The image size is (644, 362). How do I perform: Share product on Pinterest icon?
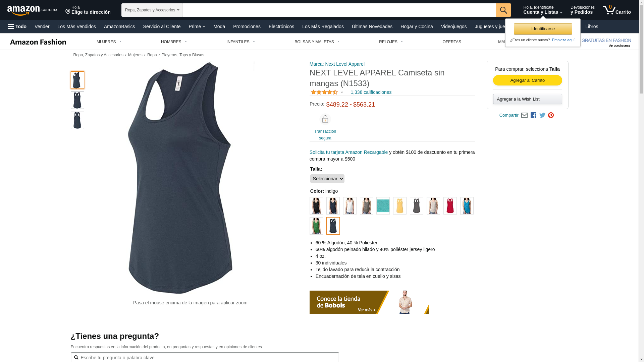551,115
